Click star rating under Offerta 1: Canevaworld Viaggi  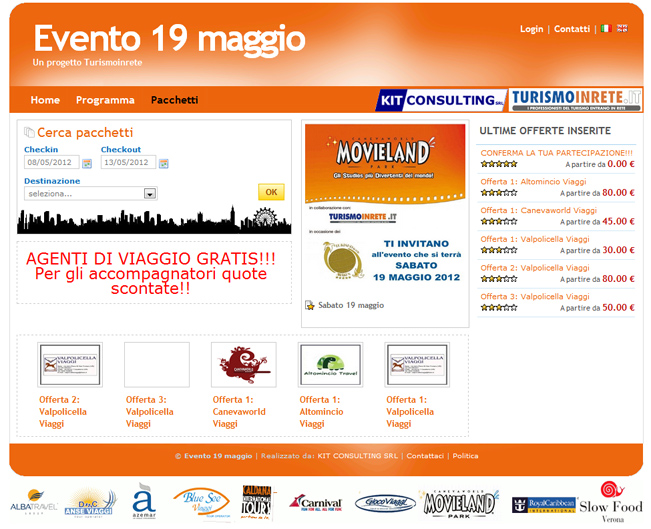pyautogui.click(x=499, y=221)
